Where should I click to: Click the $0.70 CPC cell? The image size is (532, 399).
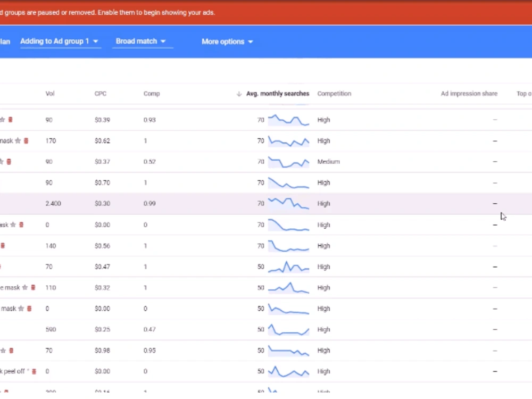click(x=102, y=183)
